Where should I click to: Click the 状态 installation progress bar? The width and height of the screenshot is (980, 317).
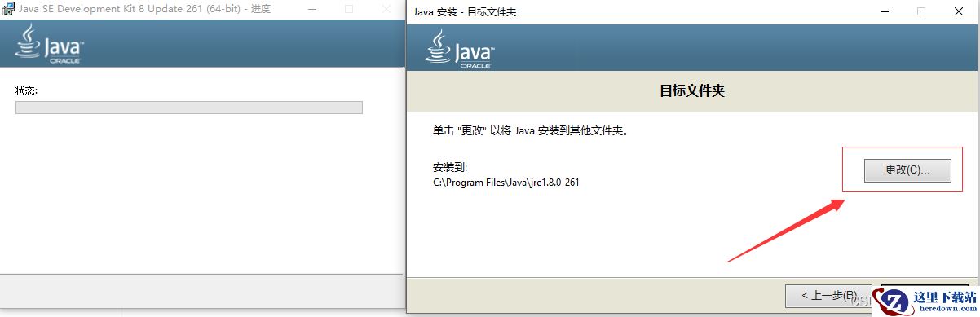coord(189,108)
